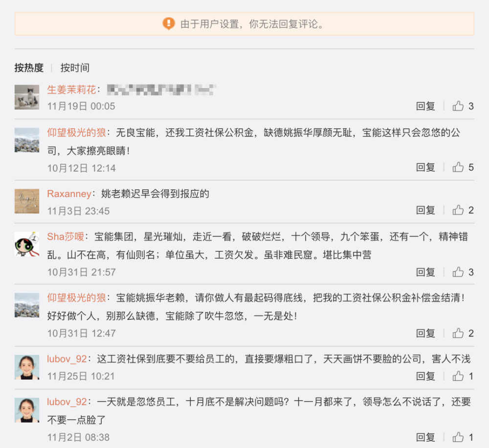Open profile of 生姜茉莉花 via username
The height and width of the screenshot is (448, 489).
coord(71,90)
